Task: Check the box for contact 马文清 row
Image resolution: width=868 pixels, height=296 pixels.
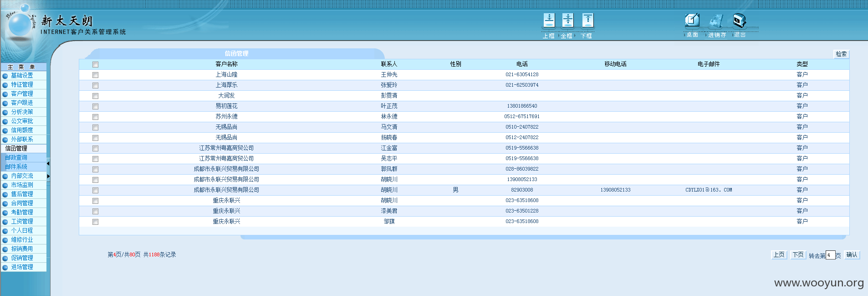Action: pos(95,127)
